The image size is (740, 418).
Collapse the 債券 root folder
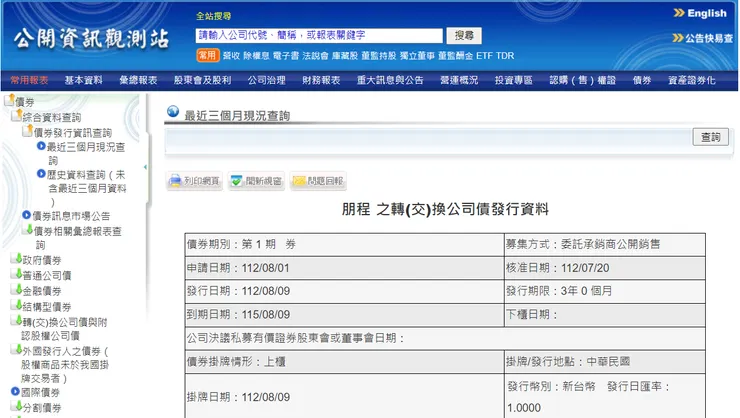[9, 100]
